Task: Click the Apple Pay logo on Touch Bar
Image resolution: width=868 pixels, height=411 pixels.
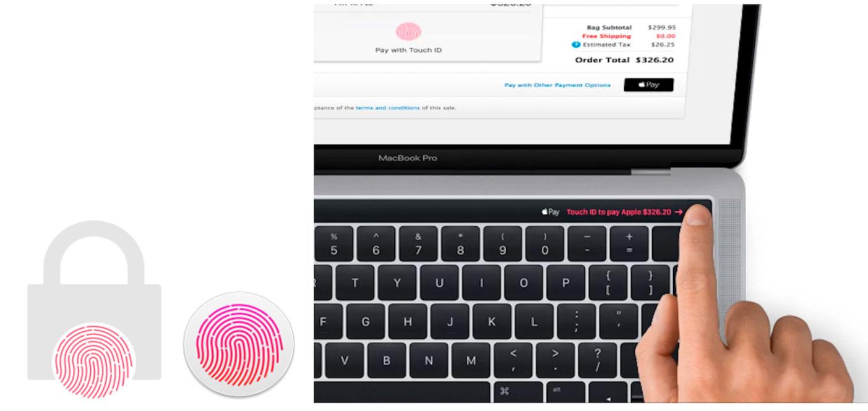Action: (550, 212)
